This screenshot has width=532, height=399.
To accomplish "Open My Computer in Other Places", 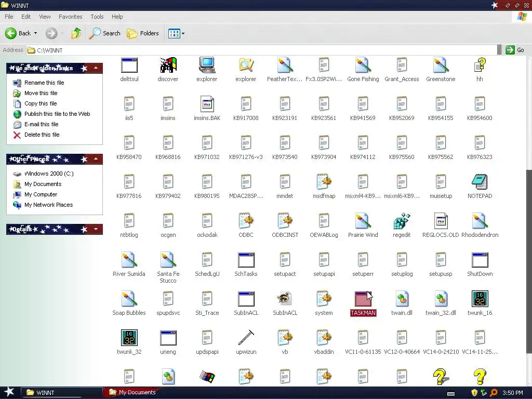I will tap(41, 194).
